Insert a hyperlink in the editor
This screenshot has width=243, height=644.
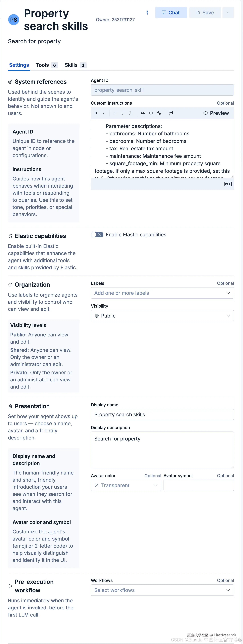[159, 113]
